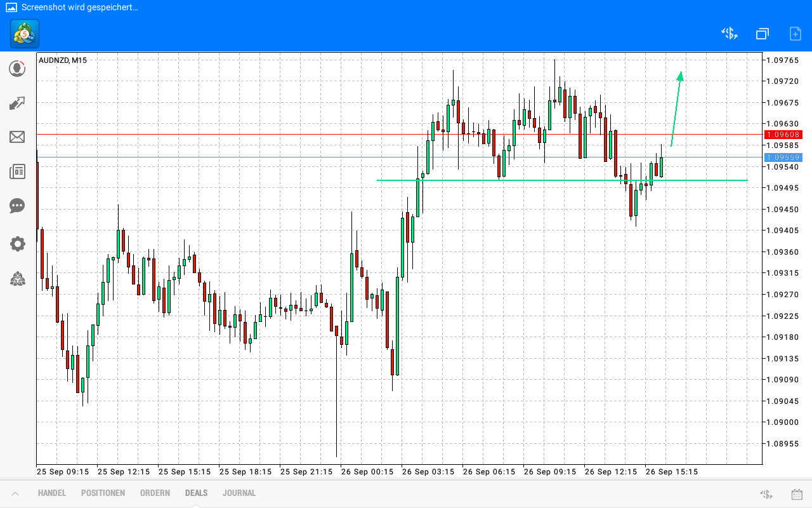This screenshot has width=812, height=508.
Task: Open the economic calendar icon bottom right
Action: pyautogui.click(x=796, y=493)
